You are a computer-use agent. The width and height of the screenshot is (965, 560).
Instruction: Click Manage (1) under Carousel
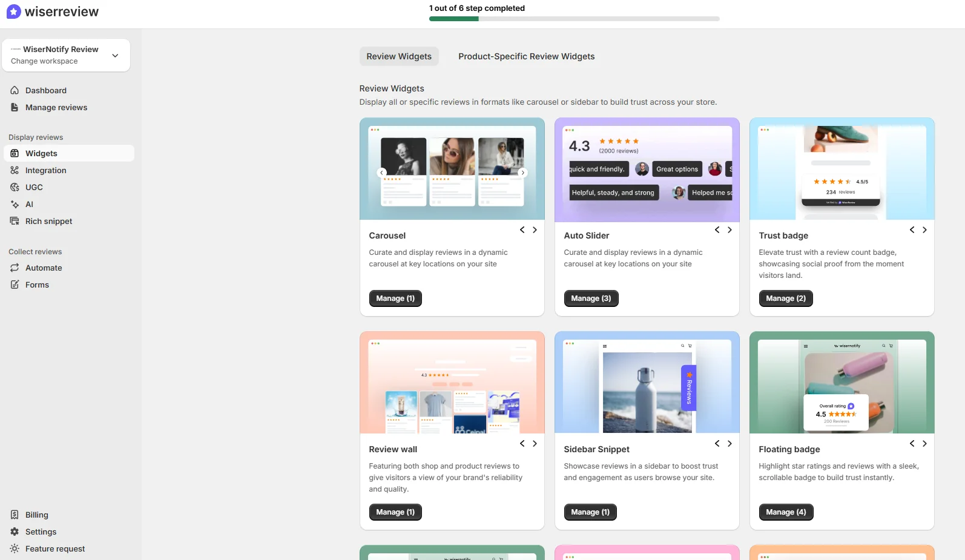(x=395, y=298)
